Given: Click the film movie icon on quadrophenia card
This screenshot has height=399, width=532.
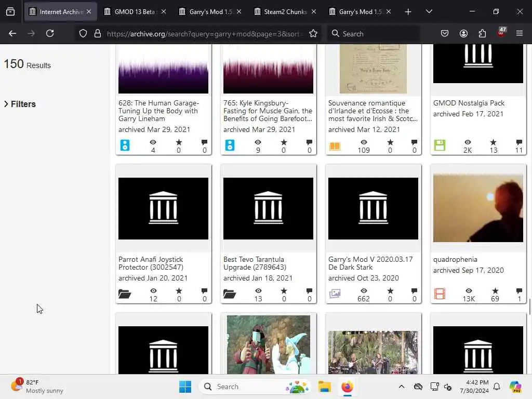Looking at the screenshot, I should pyautogui.click(x=440, y=294).
